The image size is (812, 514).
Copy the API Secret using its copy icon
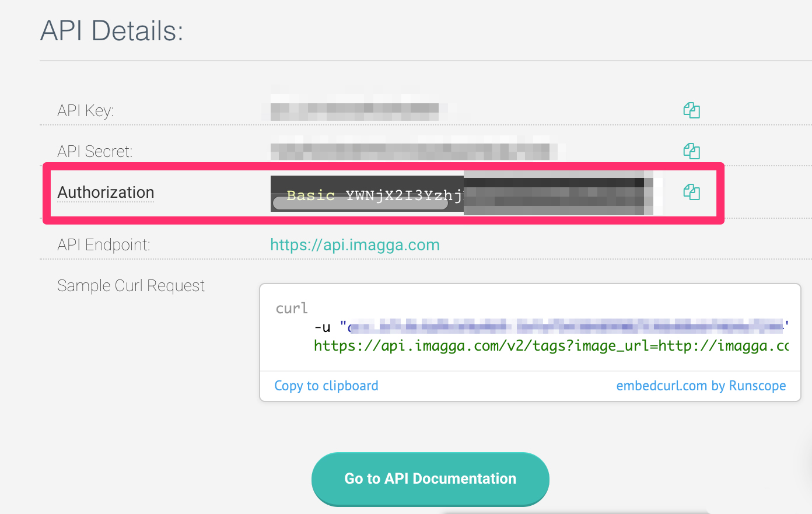tap(691, 151)
